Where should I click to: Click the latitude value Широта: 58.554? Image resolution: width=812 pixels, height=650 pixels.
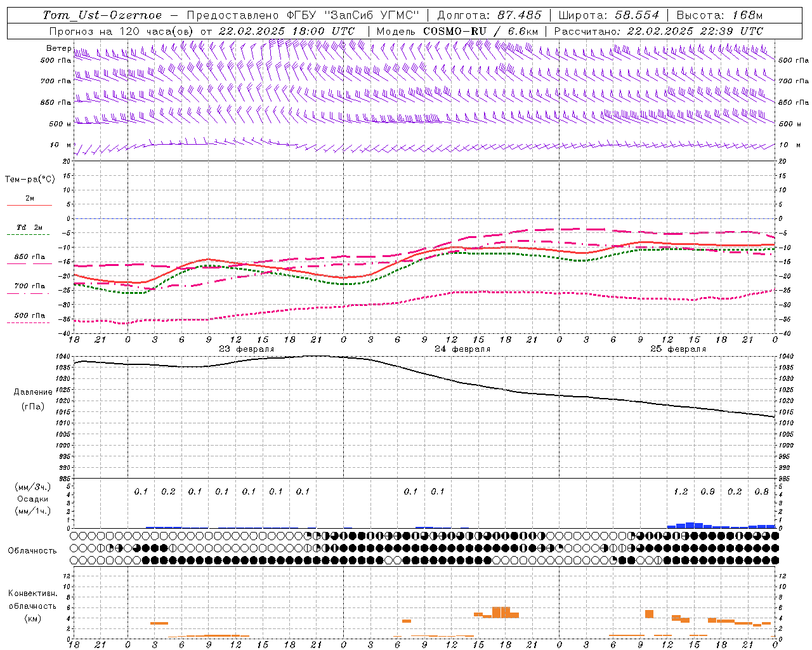pos(608,15)
